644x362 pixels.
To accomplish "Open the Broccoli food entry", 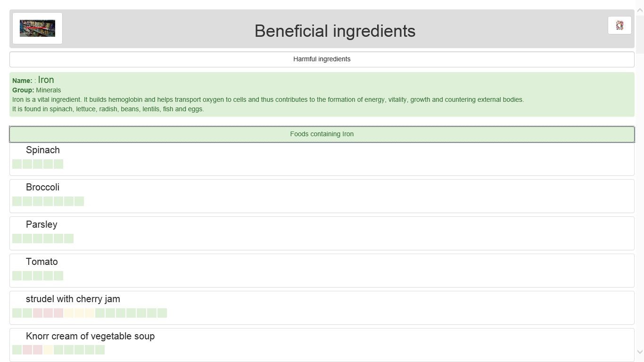I will tap(42, 188).
